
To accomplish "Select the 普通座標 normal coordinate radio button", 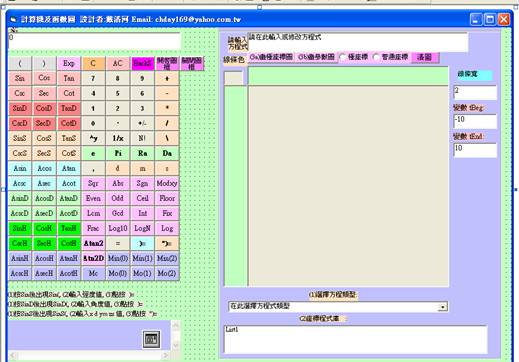I will [391, 57].
